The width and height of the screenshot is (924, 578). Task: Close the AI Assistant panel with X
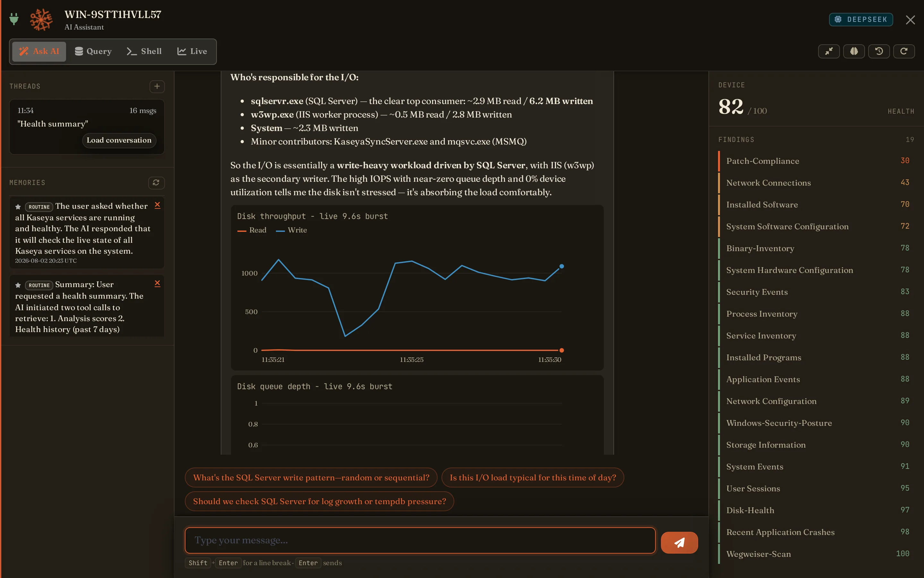(910, 20)
